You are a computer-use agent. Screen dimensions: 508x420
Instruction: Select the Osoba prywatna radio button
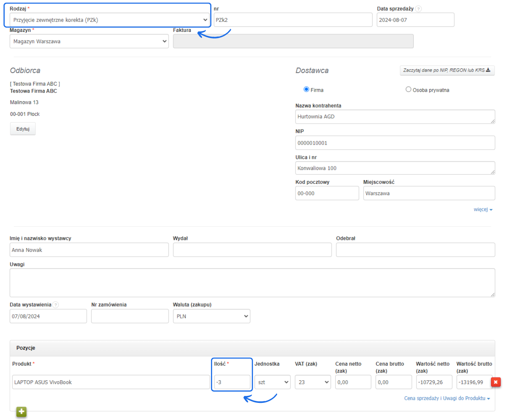click(x=408, y=89)
